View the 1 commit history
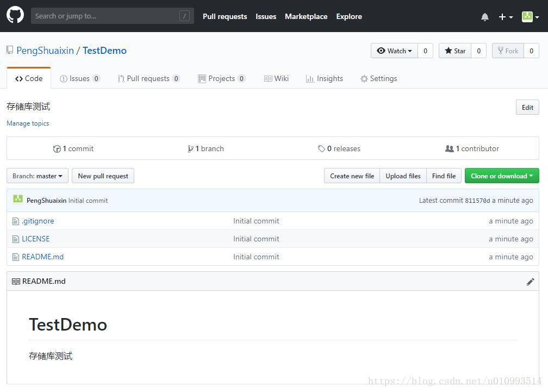548x392 pixels. tap(73, 148)
